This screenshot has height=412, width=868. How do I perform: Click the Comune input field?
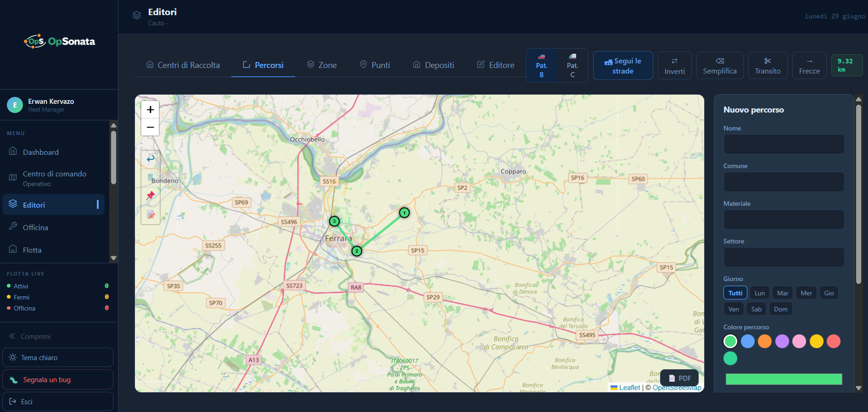click(784, 182)
